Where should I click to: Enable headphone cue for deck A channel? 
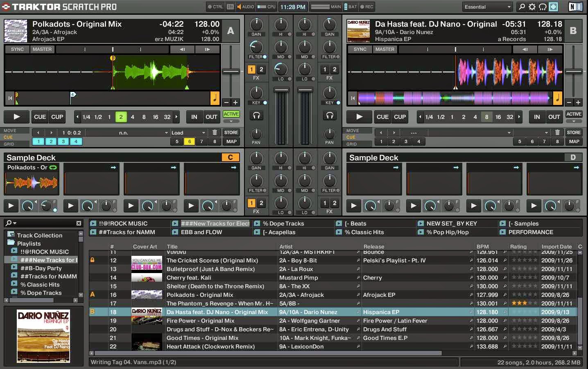(256, 116)
